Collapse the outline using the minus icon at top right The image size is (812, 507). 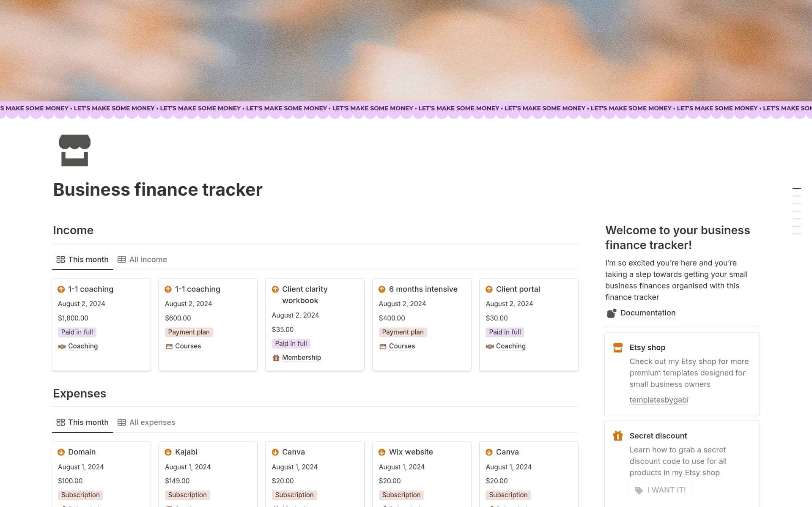pos(797,188)
